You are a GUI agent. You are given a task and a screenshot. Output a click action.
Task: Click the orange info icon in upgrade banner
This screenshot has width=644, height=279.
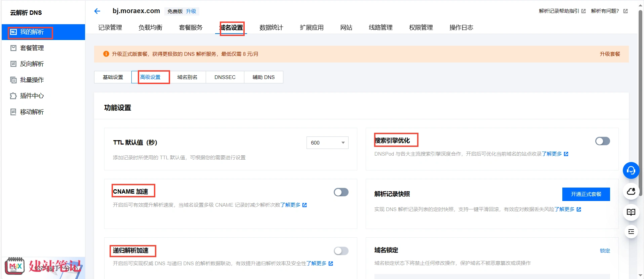pyautogui.click(x=106, y=54)
